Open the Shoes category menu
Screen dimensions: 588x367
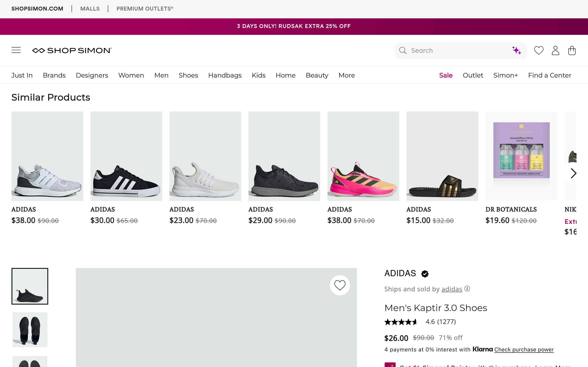pyautogui.click(x=188, y=75)
